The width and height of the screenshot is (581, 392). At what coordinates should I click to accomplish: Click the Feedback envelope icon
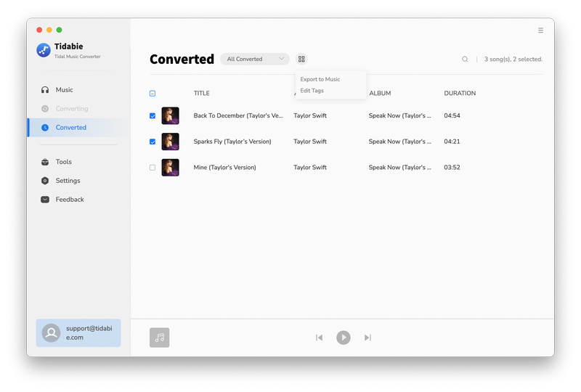45,200
